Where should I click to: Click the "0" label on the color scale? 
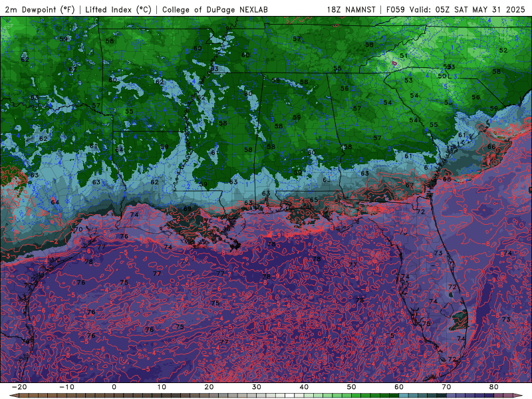(x=114, y=387)
